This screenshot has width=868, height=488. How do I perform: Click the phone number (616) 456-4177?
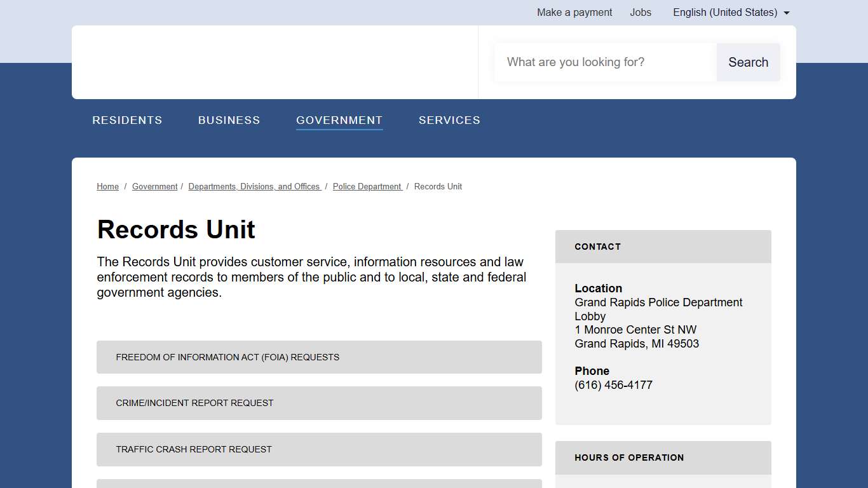[613, 385]
